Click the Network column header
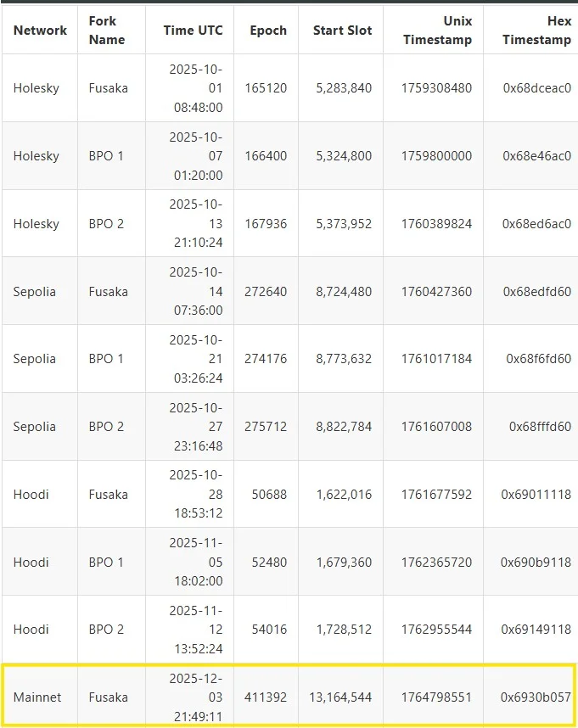The height and width of the screenshot is (728, 578). (40, 31)
